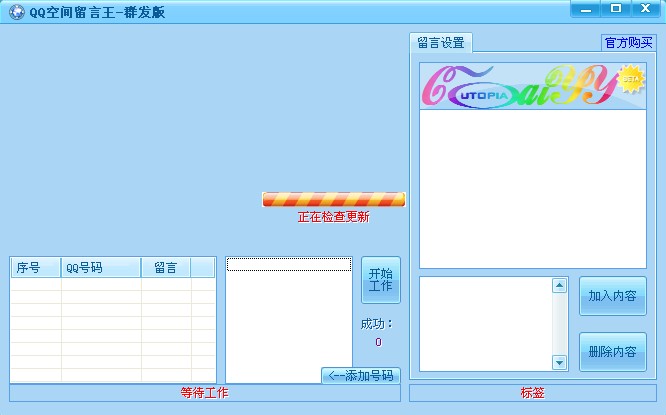Click the 开始工作 button
The image size is (666, 415).
[381, 280]
